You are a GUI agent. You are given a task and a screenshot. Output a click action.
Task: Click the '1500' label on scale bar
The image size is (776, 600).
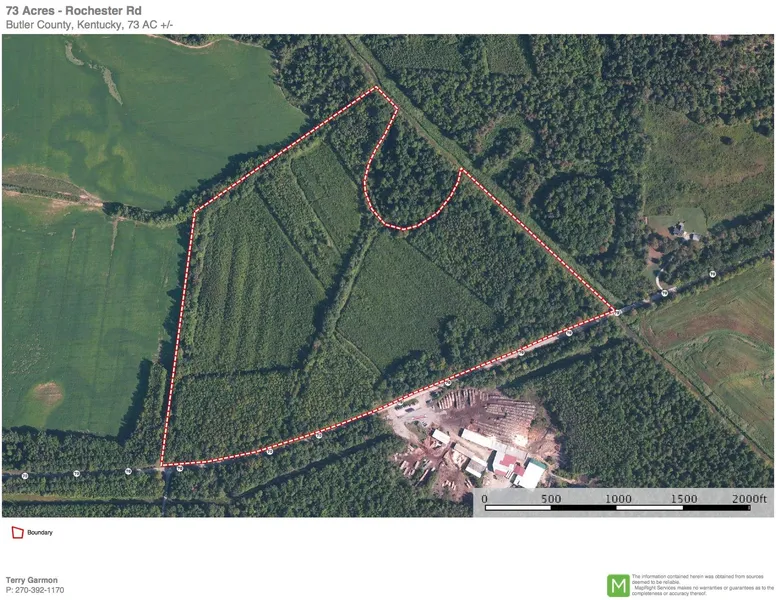[x=683, y=498]
